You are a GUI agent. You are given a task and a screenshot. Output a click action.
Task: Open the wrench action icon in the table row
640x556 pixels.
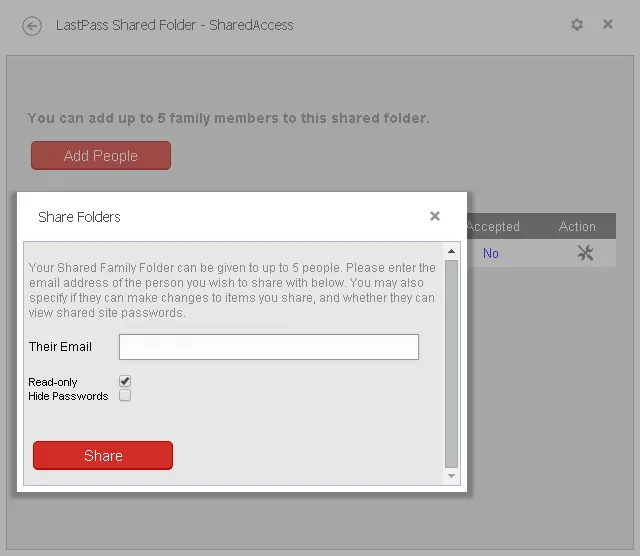coord(585,253)
